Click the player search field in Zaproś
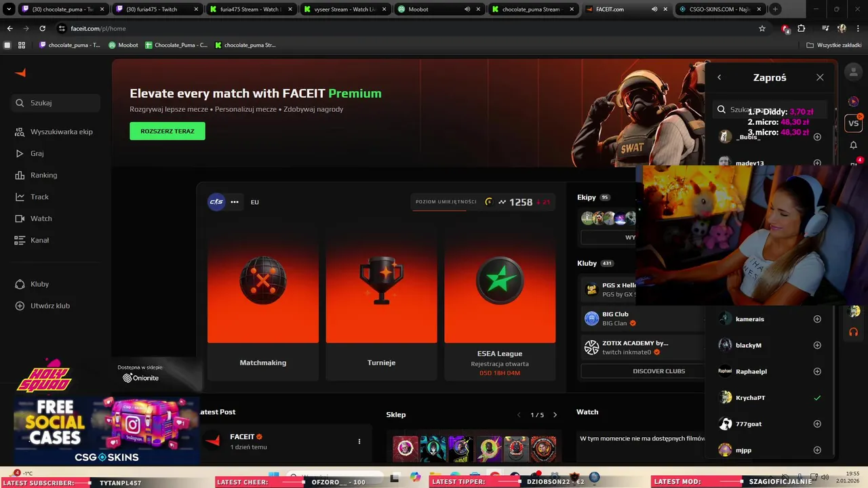The width and height of the screenshot is (868, 488). point(769,109)
